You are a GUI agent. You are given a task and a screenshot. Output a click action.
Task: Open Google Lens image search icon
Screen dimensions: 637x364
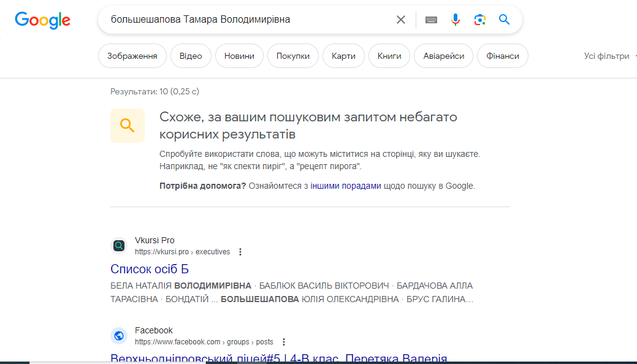[480, 19]
